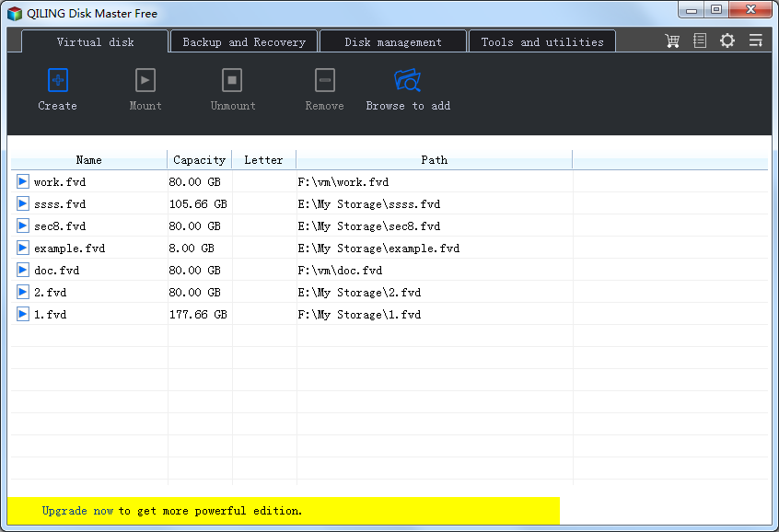Open the log list icon
Viewport: 779px width, 532px height.
point(700,40)
